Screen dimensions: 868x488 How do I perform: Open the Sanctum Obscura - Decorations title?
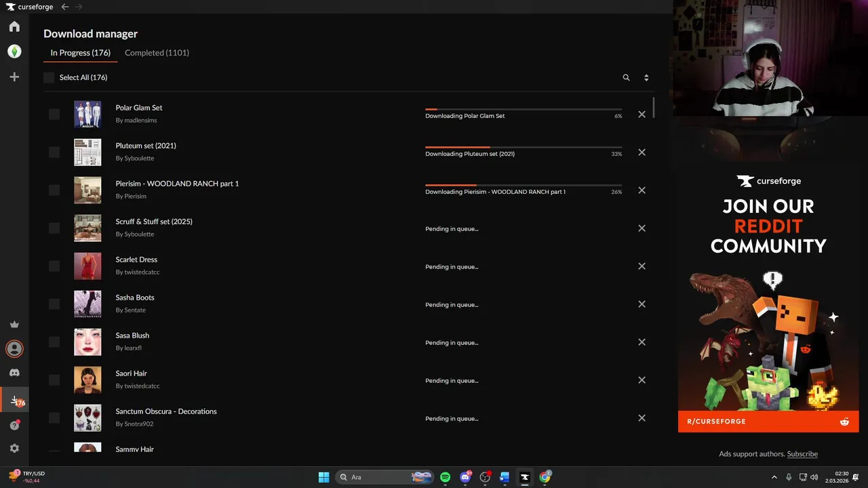pos(166,411)
